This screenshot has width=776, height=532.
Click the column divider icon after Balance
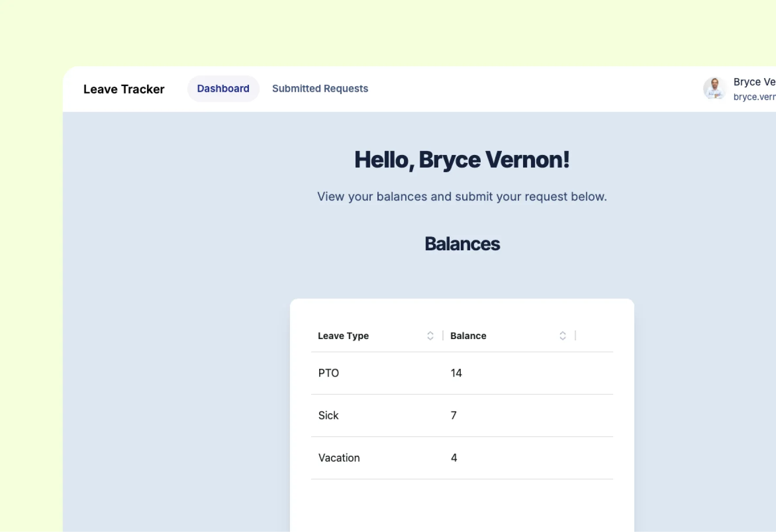(575, 336)
